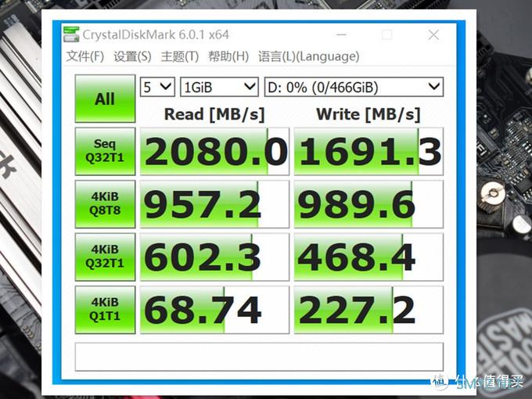Open the 设置(S) menu

click(x=132, y=56)
